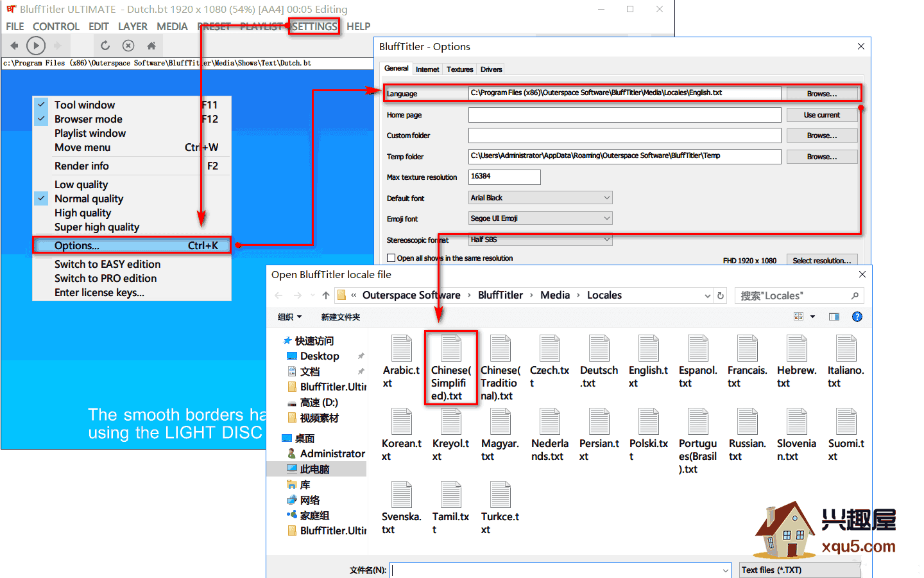Viewport: 924px width, 578px height.
Task: Switch to the Textures tab
Action: (460, 69)
